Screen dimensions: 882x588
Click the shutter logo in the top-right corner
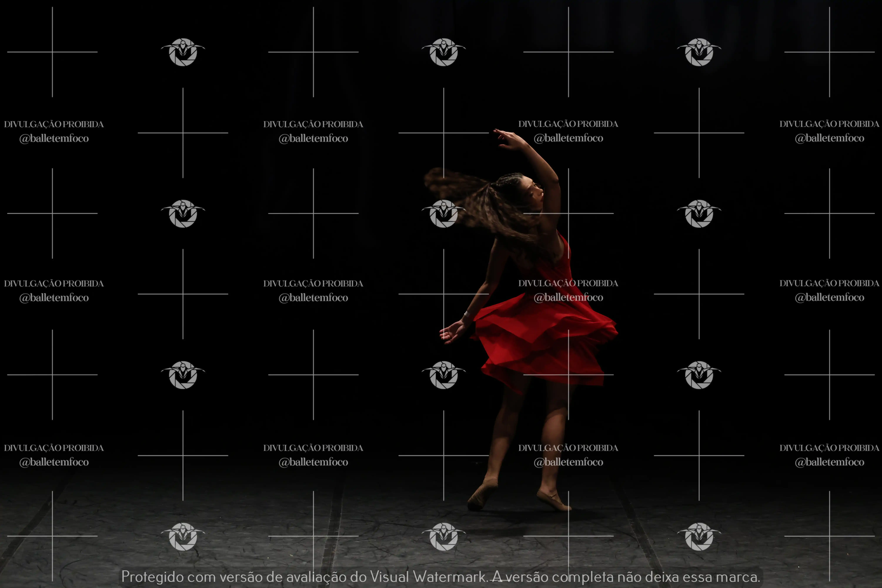click(x=699, y=52)
